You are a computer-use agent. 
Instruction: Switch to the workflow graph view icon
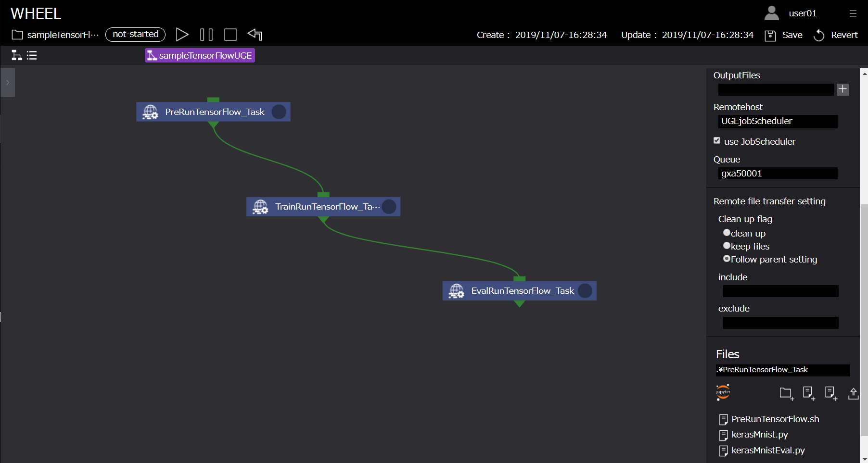17,55
